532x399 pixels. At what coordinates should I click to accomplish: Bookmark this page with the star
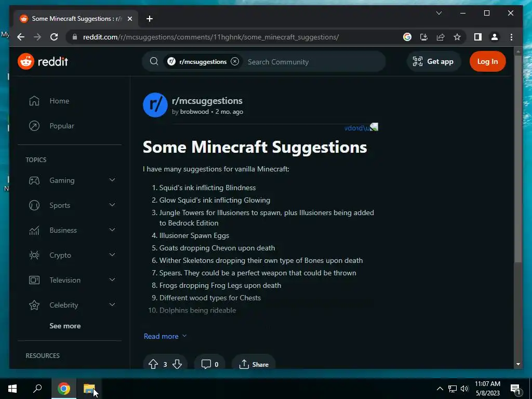click(x=457, y=37)
